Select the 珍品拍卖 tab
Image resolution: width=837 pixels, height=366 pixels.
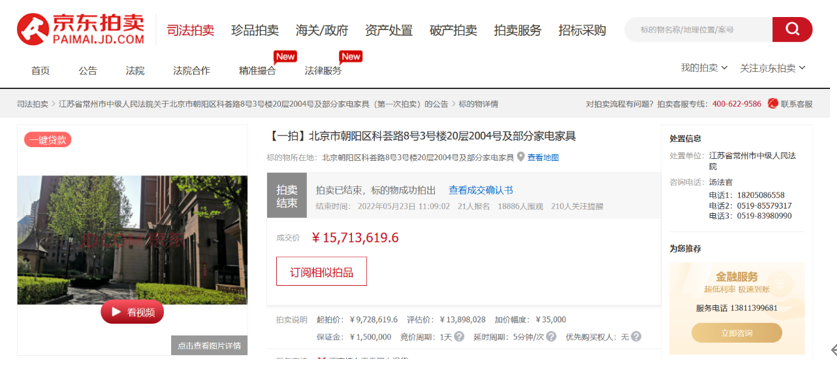255,30
